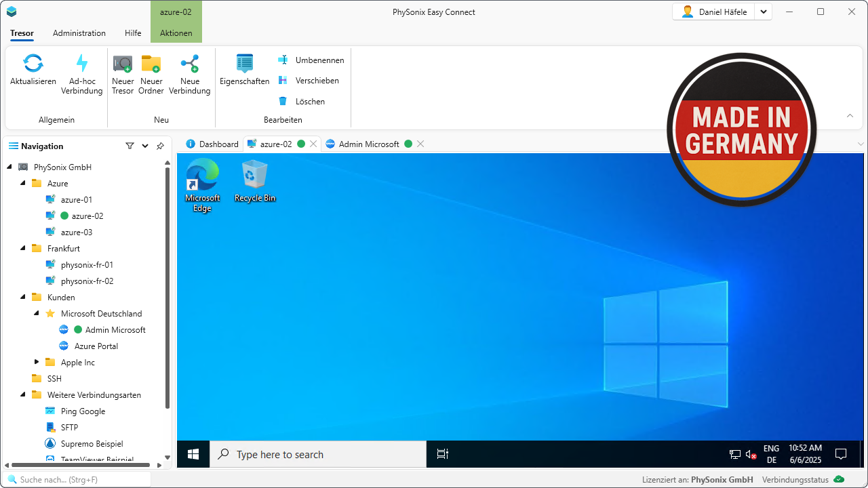Open the Navigation panel options chevron
This screenshot has height=488, width=868.
[145, 146]
